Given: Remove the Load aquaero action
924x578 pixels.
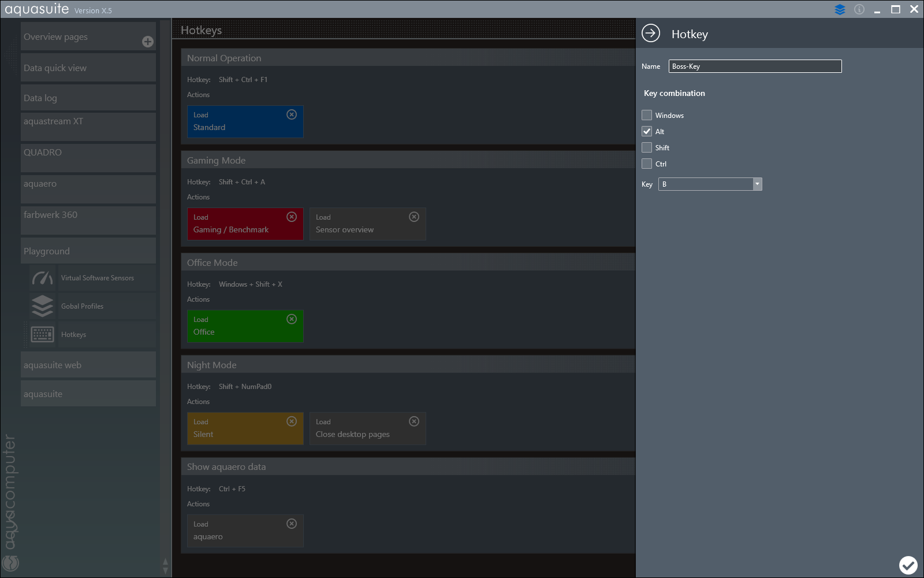Looking at the screenshot, I should tap(292, 524).
